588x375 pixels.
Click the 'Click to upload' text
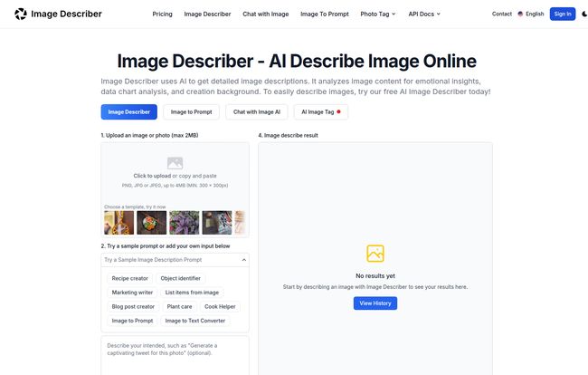click(x=152, y=176)
